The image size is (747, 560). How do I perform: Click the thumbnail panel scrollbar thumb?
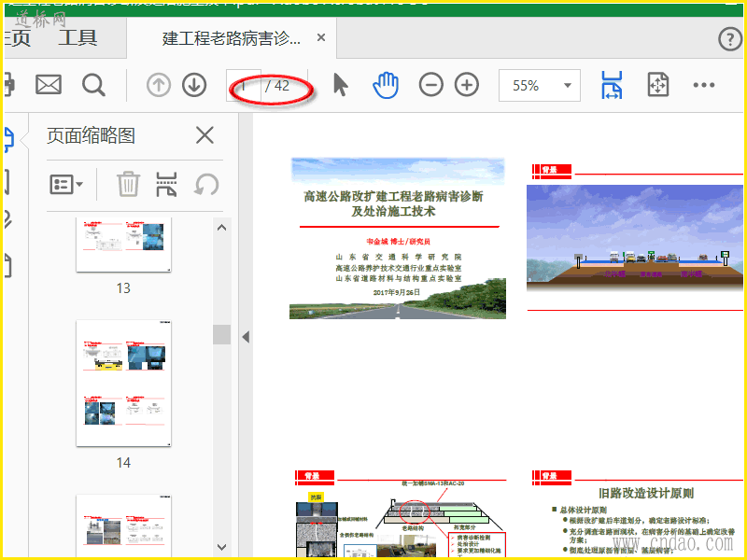pos(221,334)
